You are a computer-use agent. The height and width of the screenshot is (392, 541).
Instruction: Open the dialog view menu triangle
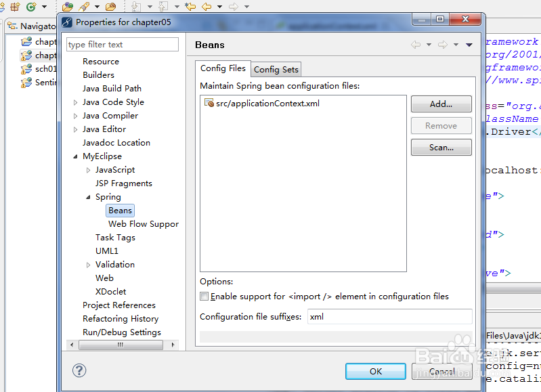[469, 45]
